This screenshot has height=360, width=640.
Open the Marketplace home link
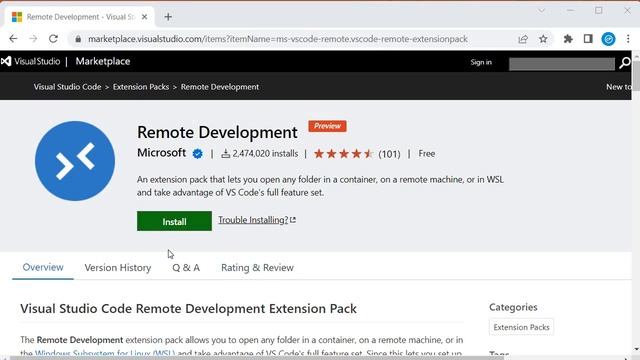[x=103, y=61]
